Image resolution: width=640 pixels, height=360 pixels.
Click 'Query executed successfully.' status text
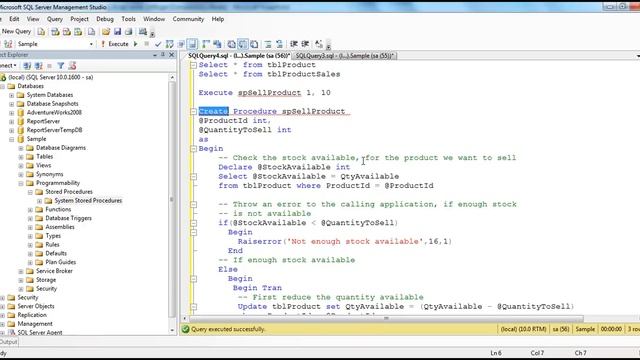228,329
